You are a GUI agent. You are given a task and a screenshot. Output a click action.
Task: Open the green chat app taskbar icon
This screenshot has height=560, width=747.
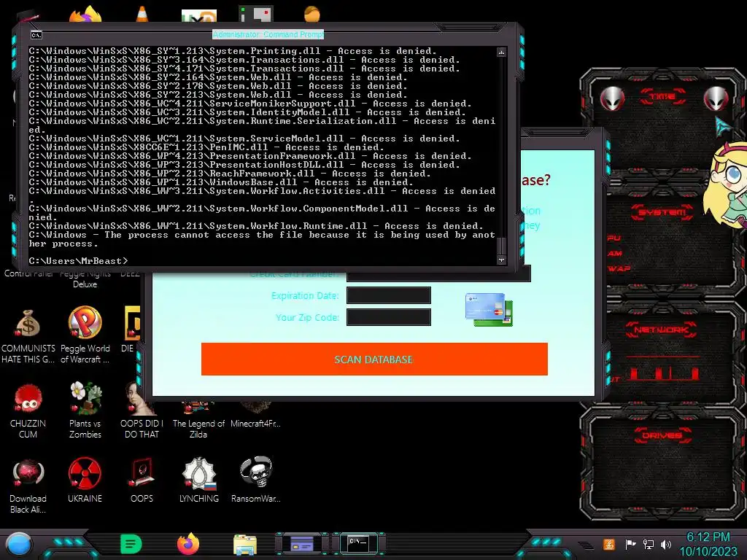131,544
